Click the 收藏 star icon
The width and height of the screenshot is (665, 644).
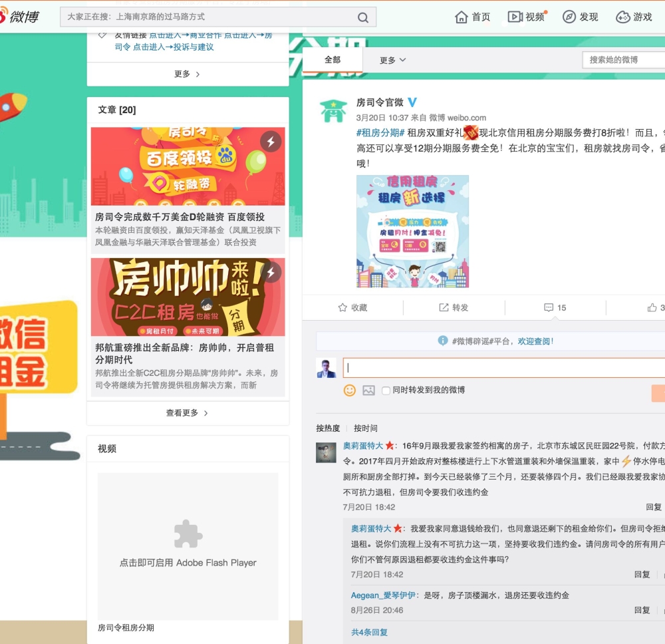342,307
